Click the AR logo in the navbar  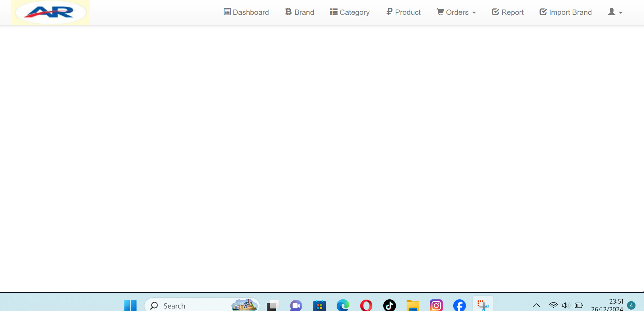(50, 12)
